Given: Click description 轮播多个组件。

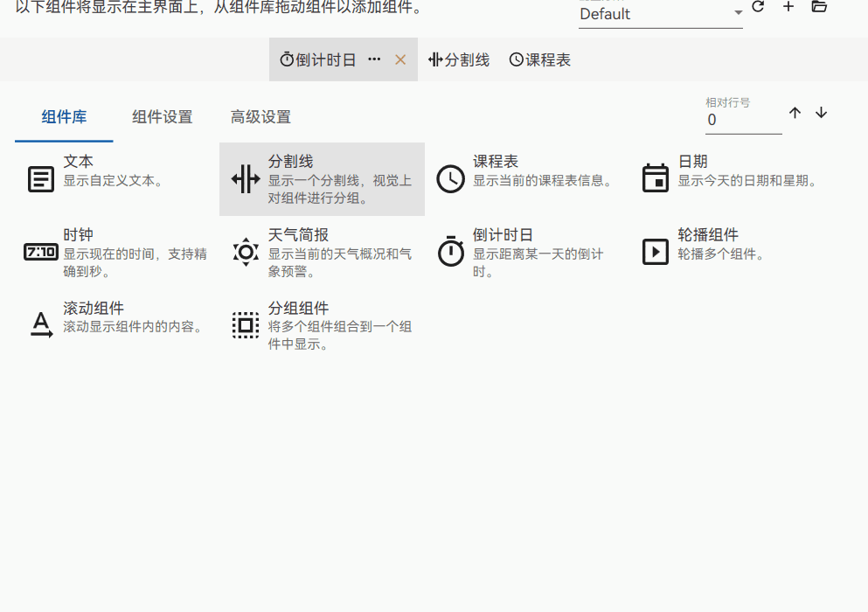Looking at the screenshot, I should (x=722, y=254).
